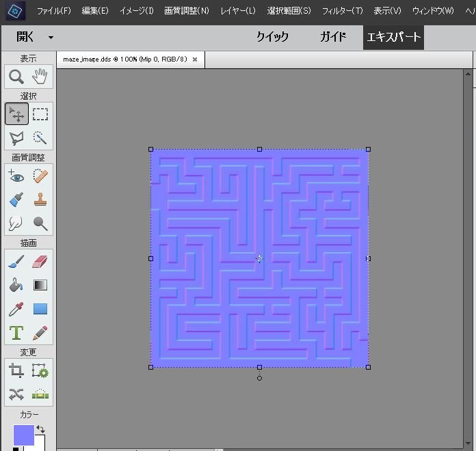Select the Crop tool
The height and width of the screenshot is (451, 476).
click(x=16, y=371)
